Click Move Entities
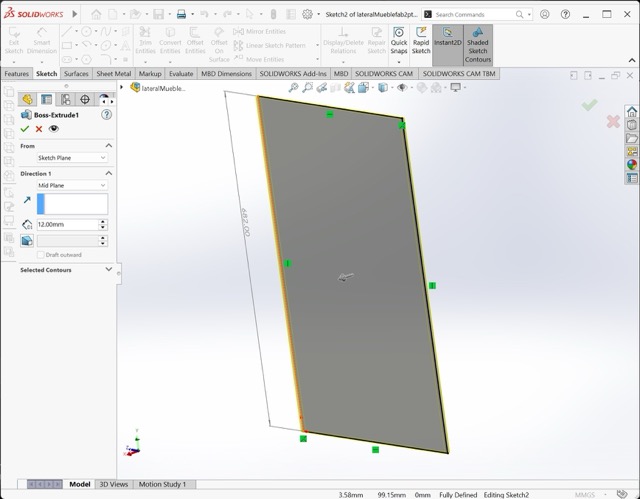This screenshot has width=640, height=499. pos(259,59)
